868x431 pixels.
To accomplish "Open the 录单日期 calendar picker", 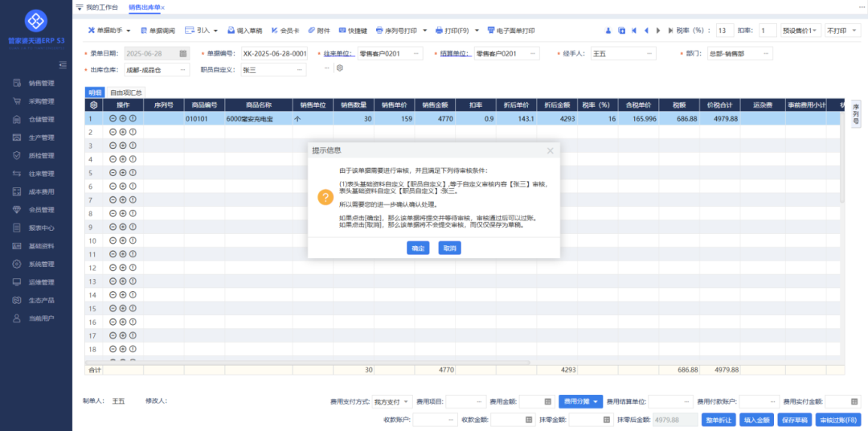I will coord(182,54).
